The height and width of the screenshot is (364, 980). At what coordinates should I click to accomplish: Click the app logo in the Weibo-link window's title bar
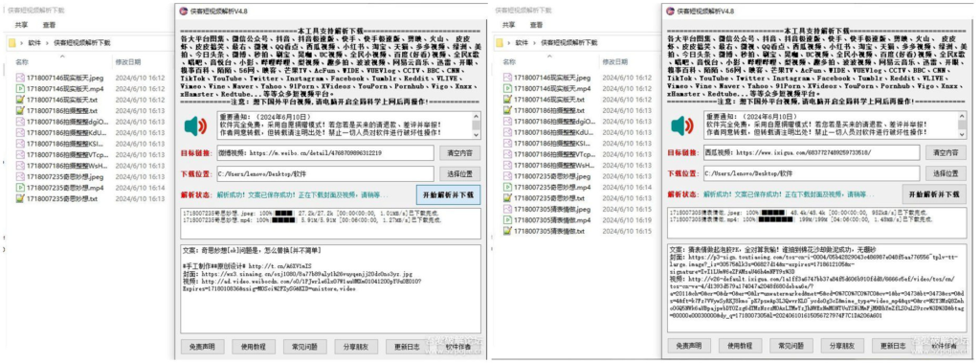[183, 11]
